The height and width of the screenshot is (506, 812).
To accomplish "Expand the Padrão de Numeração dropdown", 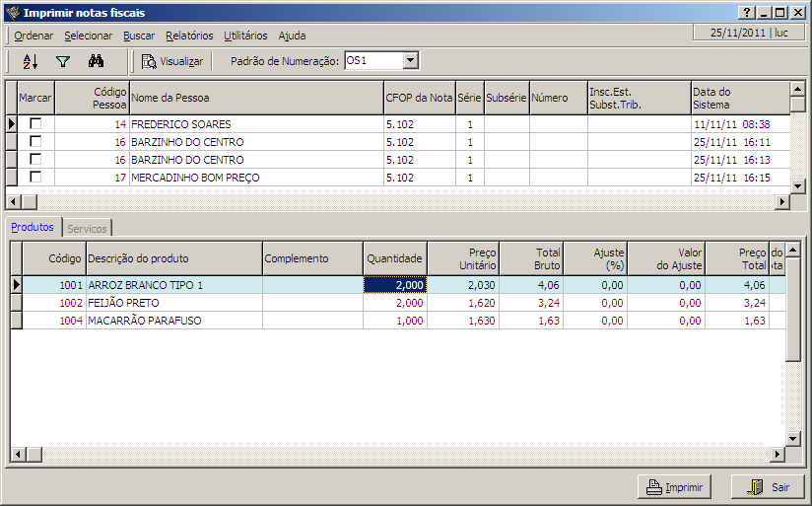I will (411, 61).
